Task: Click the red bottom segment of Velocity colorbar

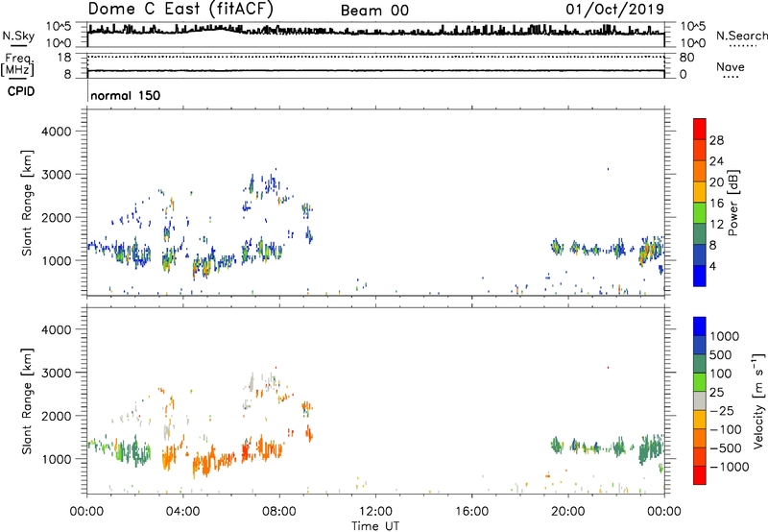Action: (700, 475)
